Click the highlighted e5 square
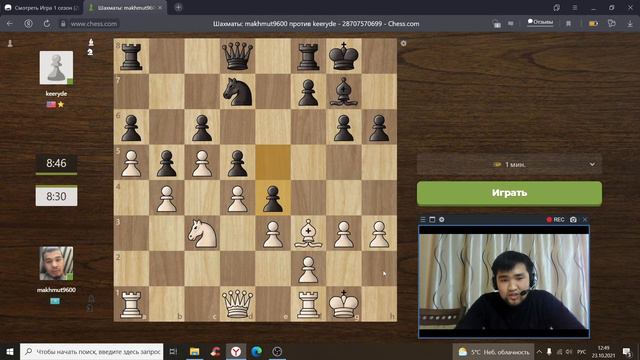 (x=273, y=162)
